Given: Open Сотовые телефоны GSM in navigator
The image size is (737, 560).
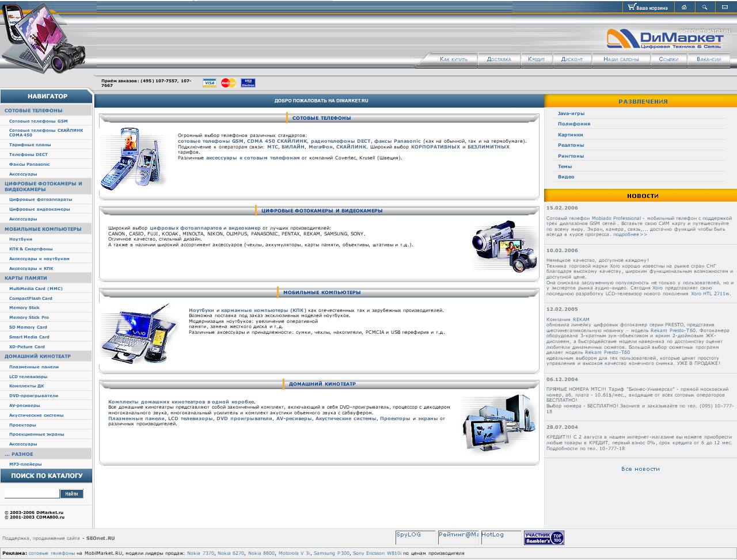Looking at the screenshot, I should (39, 121).
